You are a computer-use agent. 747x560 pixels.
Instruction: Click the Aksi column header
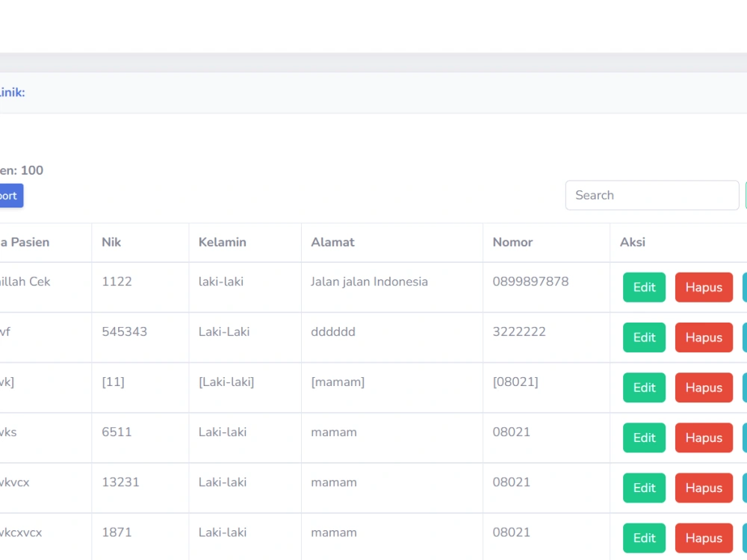pyautogui.click(x=633, y=243)
